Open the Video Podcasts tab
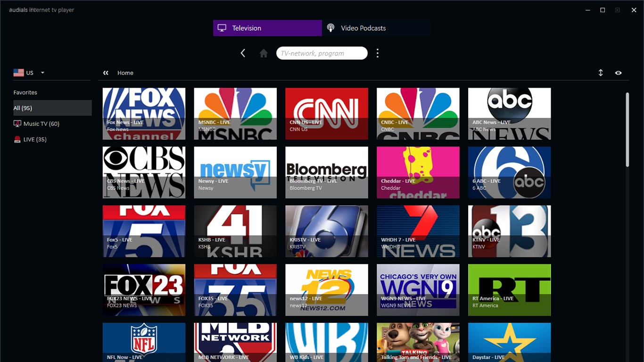The image size is (644, 362). (x=377, y=28)
